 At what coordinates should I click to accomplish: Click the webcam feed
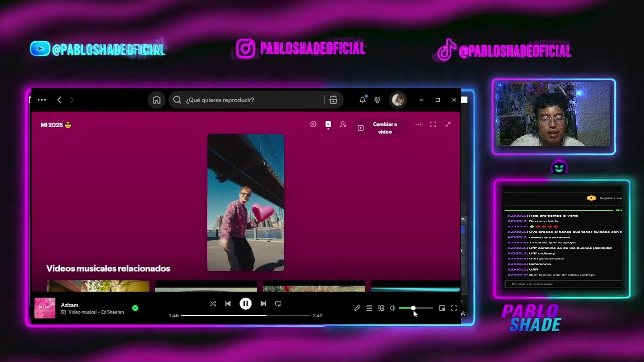pos(553,115)
